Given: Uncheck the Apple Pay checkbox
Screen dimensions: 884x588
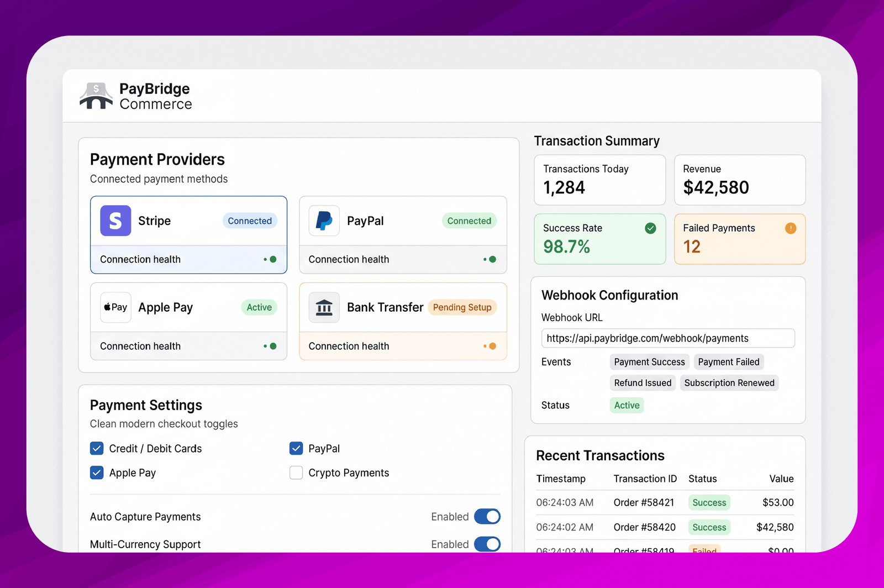Looking at the screenshot, I should point(97,473).
